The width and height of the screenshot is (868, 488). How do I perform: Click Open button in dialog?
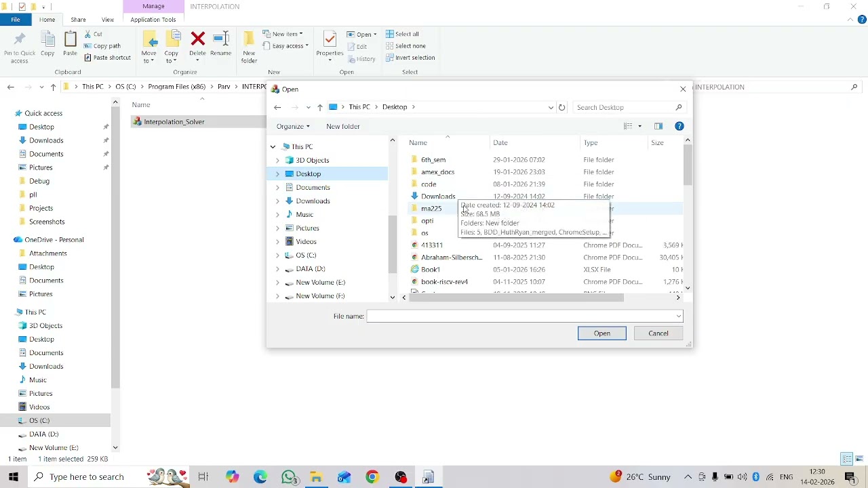tap(602, 333)
